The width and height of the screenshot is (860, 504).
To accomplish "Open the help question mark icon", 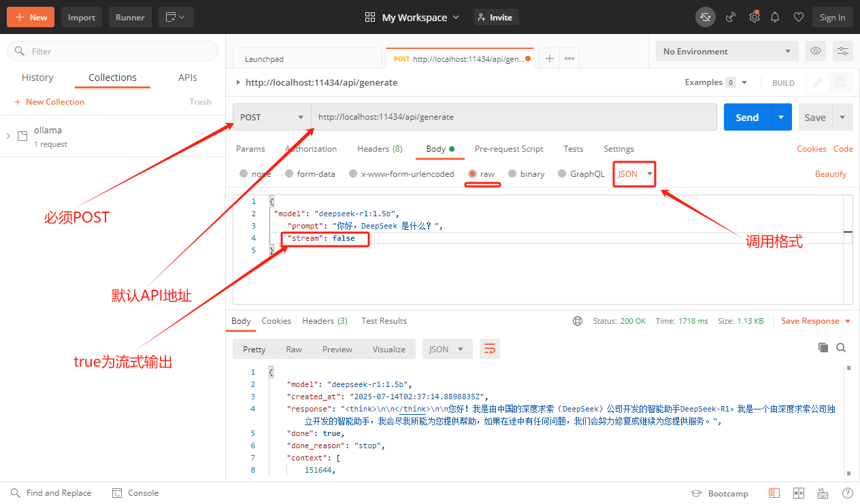I will [x=847, y=493].
